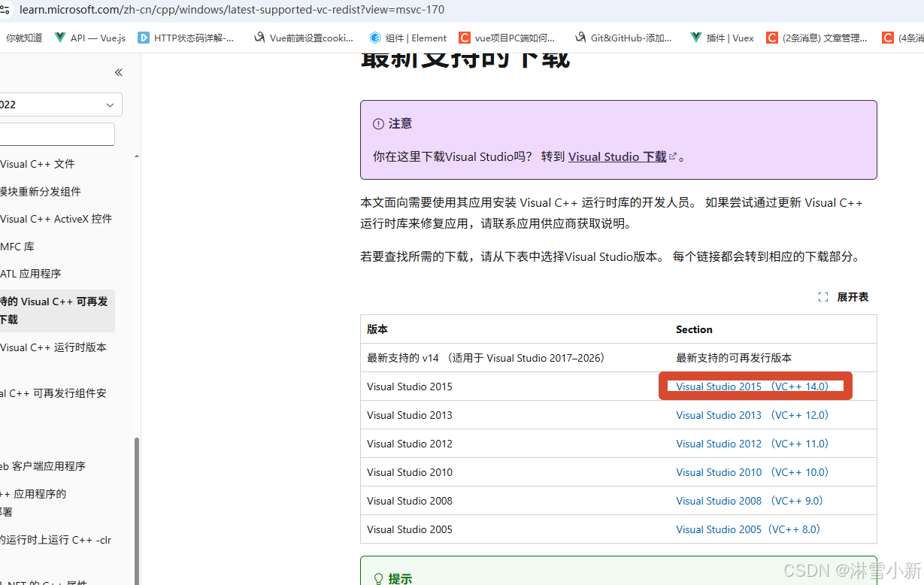924x585 pixels.
Task: Click the 文章管理 bookmark CSDN favicon
Action: pos(772,38)
